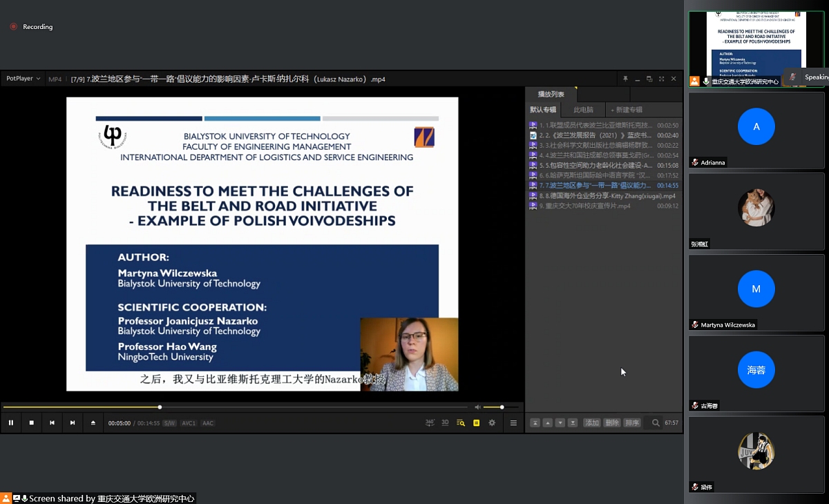This screenshot has height=504, width=829.
Task: Open the PotPlayer main menu dropdown
Action: pos(23,79)
